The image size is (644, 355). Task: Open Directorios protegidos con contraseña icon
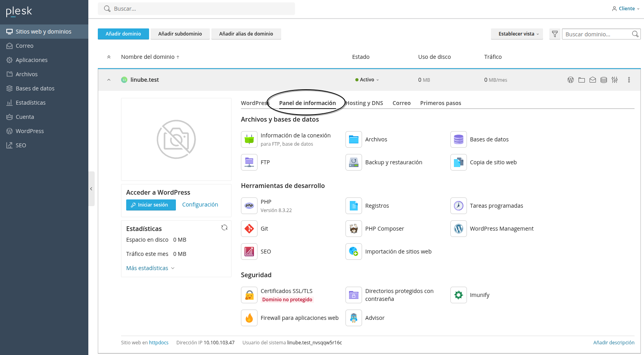(354, 295)
